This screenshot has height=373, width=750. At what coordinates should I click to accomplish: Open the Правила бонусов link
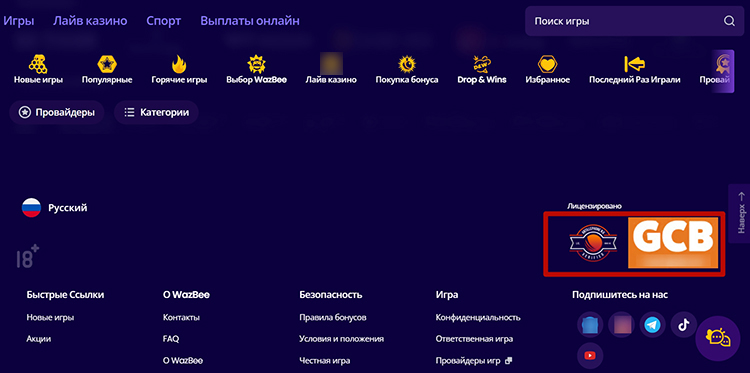pos(333,318)
